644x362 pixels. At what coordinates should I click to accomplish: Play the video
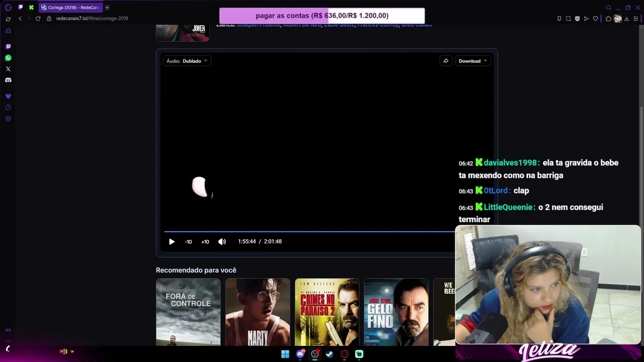click(172, 242)
